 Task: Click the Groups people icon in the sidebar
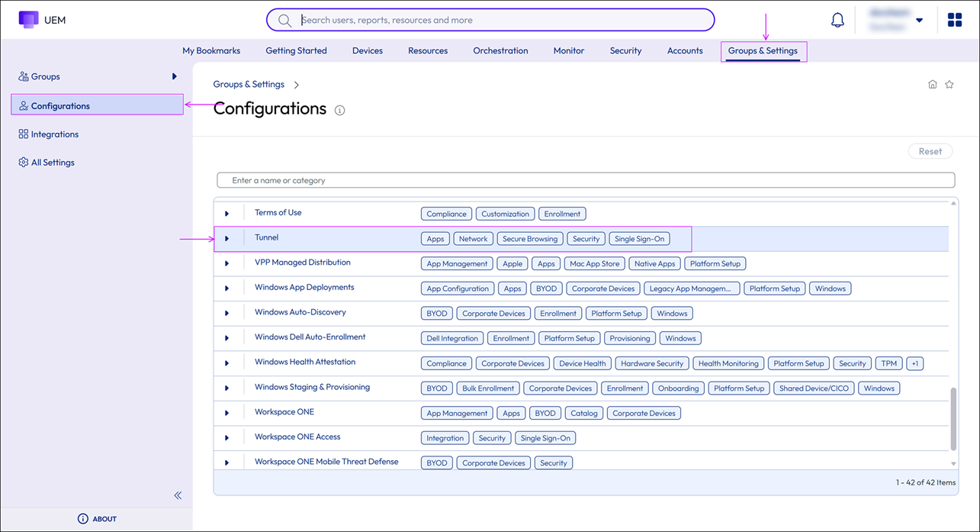pos(24,76)
